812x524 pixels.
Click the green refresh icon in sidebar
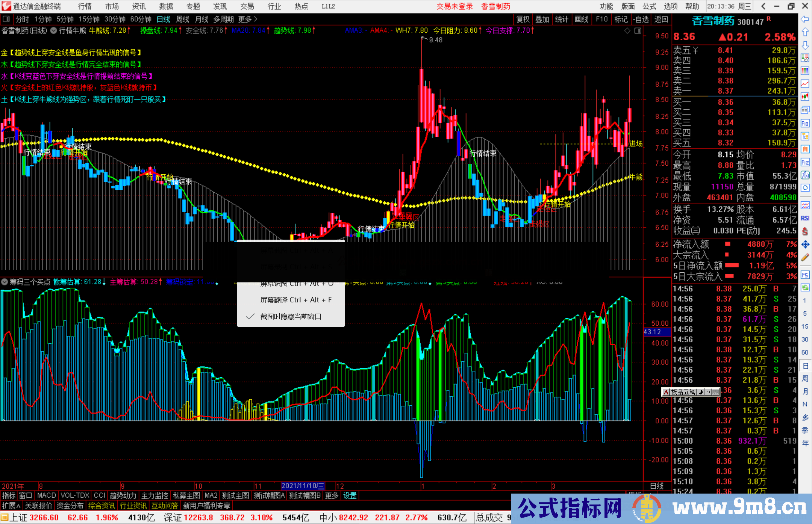click(x=805, y=288)
